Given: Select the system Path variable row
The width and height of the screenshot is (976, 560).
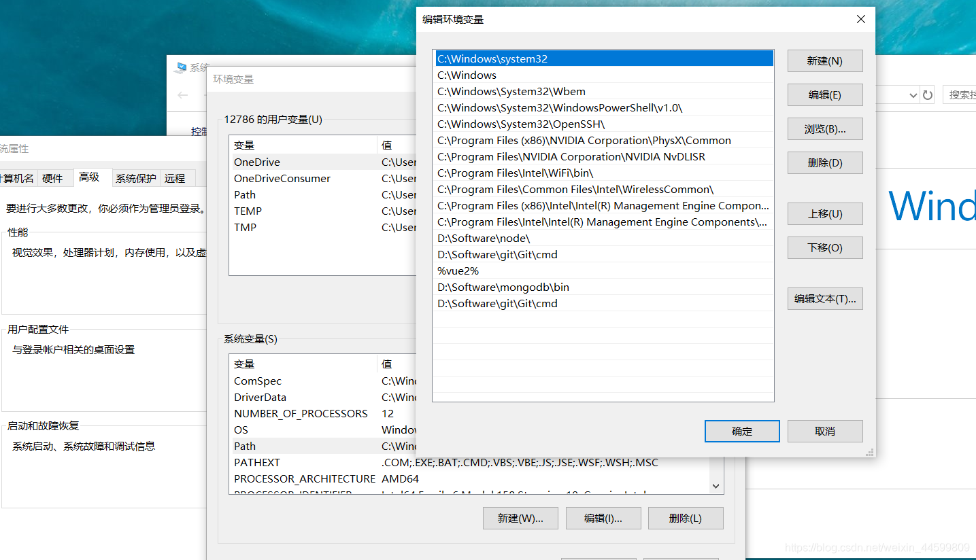Looking at the screenshot, I should (x=322, y=446).
